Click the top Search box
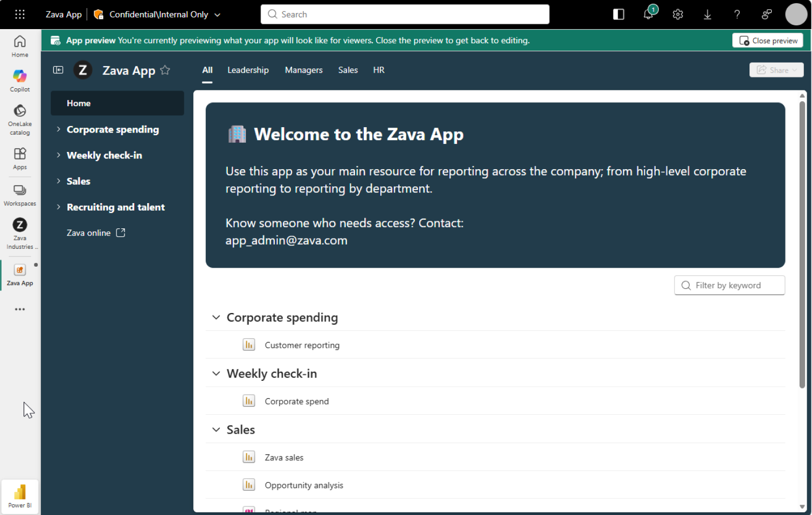This screenshot has height=515, width=812. (x=405, y=15)
